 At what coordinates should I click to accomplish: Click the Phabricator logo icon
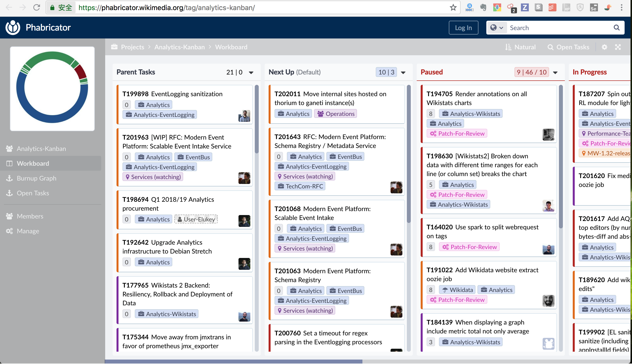pos(13,28)
